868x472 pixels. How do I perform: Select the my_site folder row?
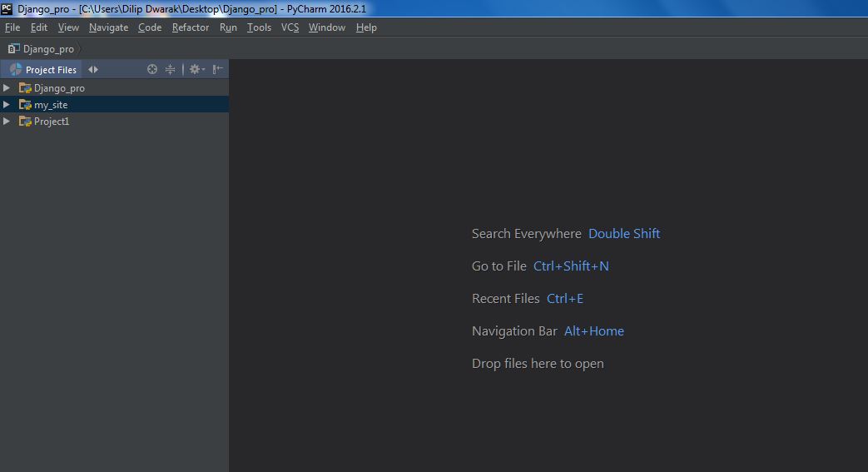click(x=114, y=104)
